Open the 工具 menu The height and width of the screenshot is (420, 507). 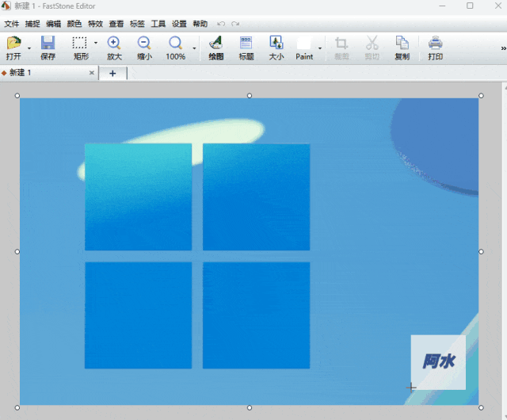pos(158,24)
